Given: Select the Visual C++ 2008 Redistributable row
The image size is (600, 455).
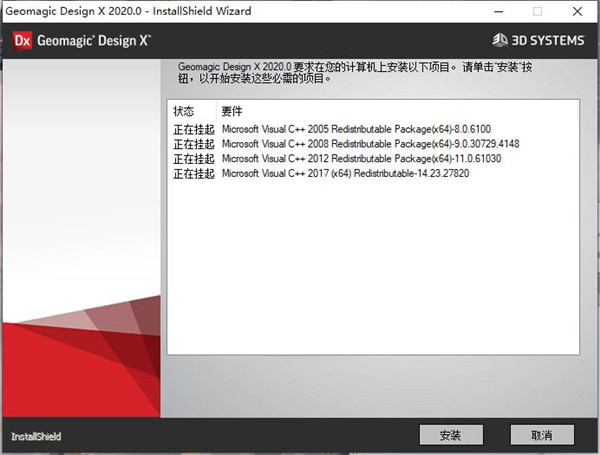Looking at the screenshot, I should point(346,144).
